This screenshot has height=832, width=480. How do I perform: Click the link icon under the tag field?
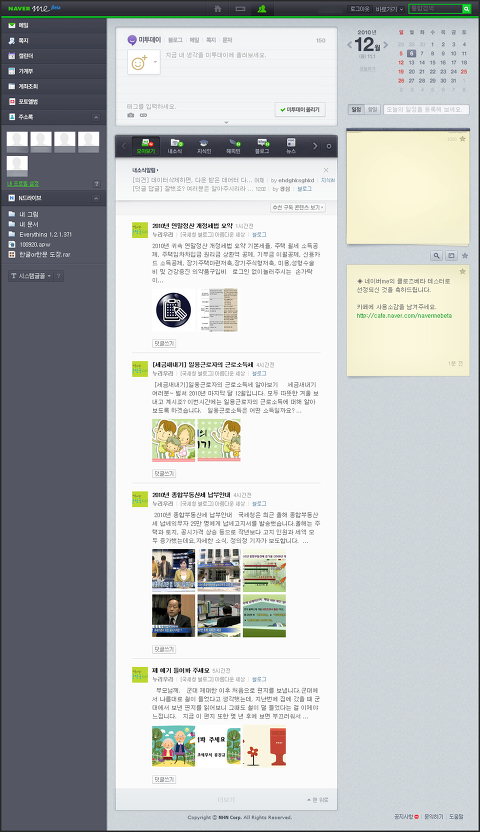click(x=143, y=115)
